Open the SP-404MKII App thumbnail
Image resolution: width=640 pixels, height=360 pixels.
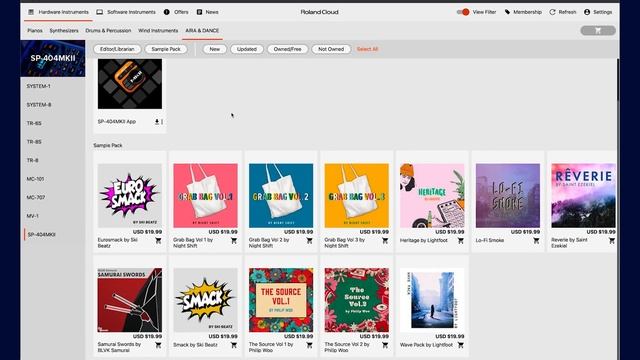[130, 84]
